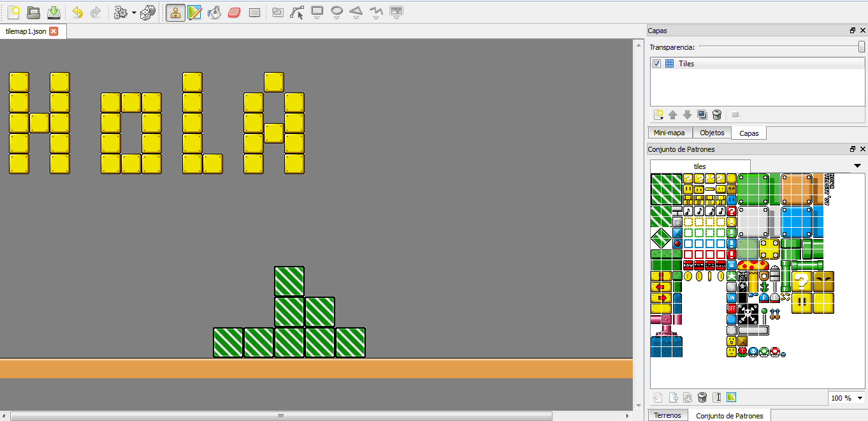The height and width of the screenshot is (421, 868).
Task: Select the 'tiles' tileset tab
Action: (700, 166)
